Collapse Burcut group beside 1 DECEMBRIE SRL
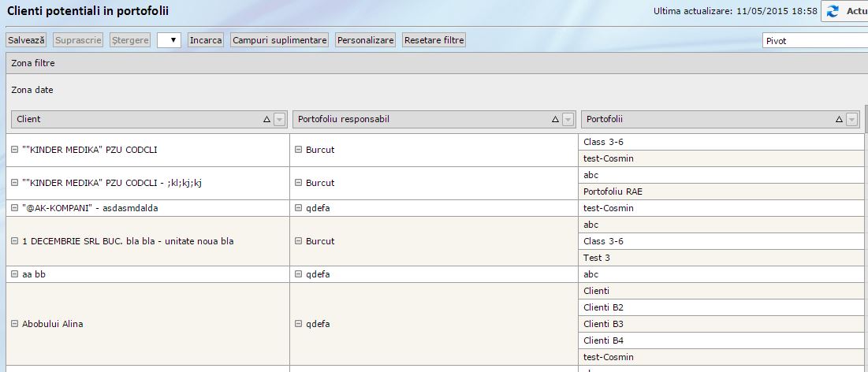This screenshot has height=372, width=868. coord(298,241)
